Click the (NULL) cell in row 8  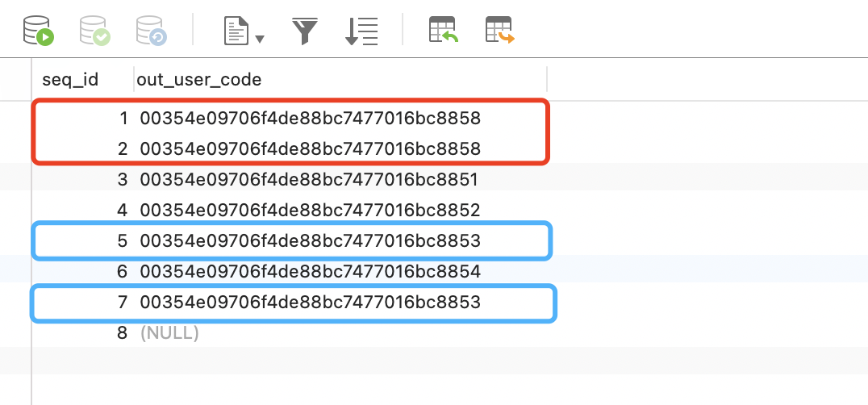(x=169, y=333)
